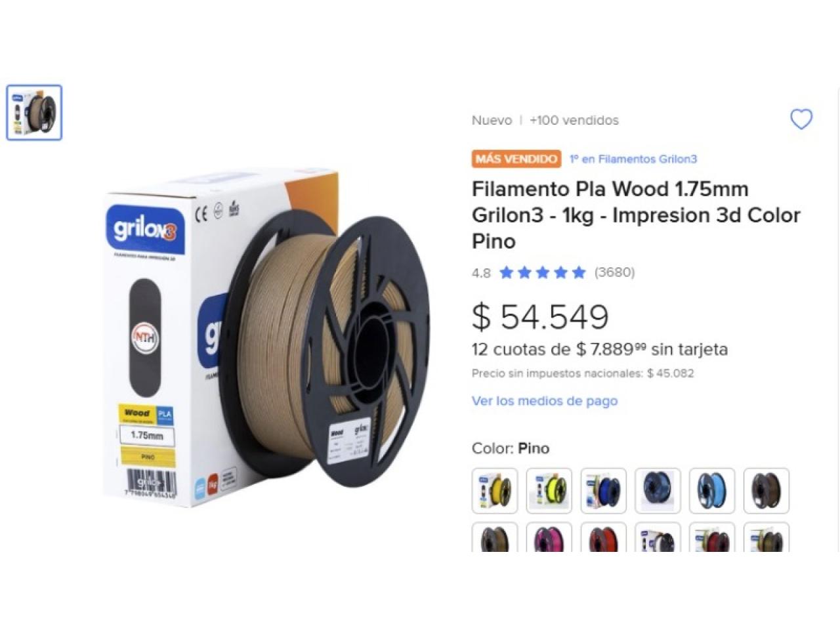Click the 4.8 rating score
Screen dimensions: 840x630
(481, 273)
